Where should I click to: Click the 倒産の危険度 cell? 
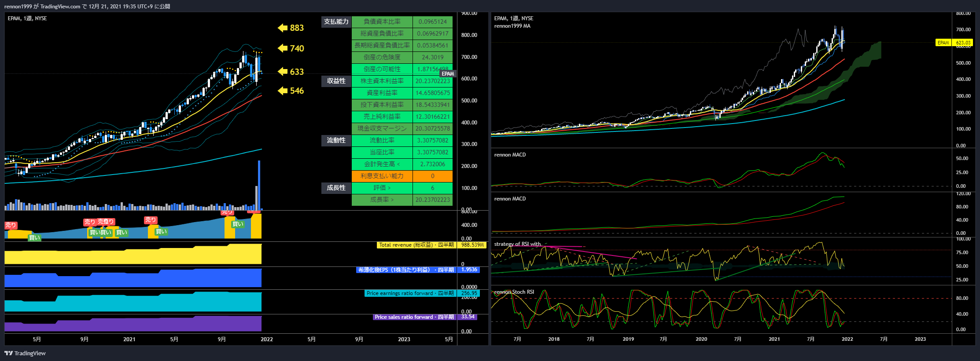[x=382, y=57]
